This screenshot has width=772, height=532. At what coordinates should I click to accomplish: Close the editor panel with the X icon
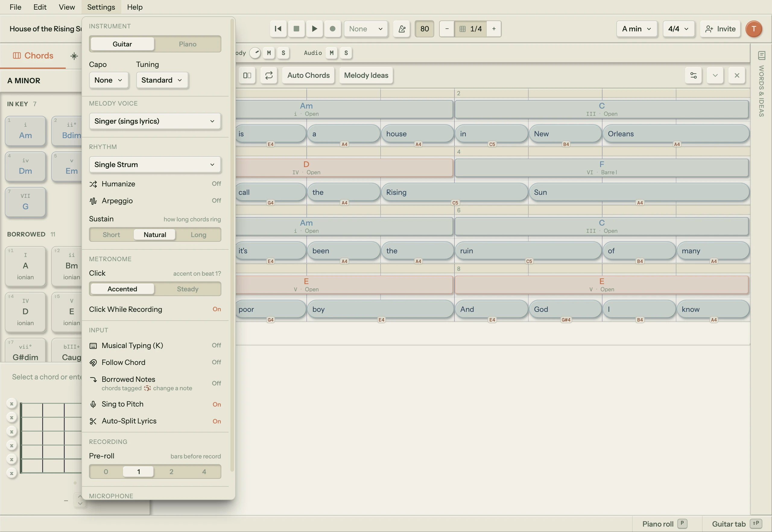pyautogui.click(x=737, y=75)
